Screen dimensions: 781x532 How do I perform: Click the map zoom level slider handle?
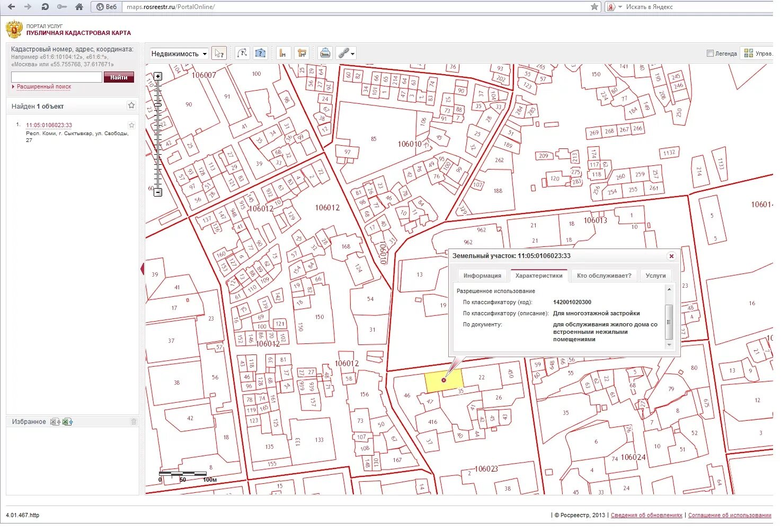(x=158, y=104)
